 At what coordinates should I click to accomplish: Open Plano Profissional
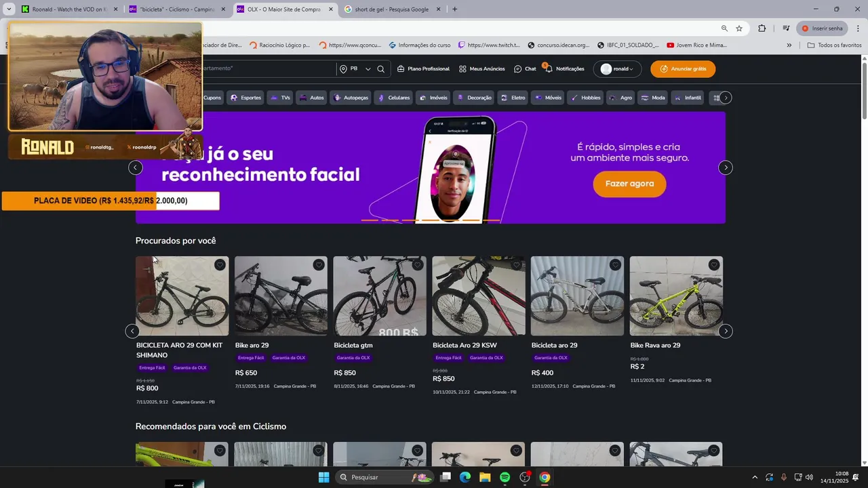tap(423, 68)
